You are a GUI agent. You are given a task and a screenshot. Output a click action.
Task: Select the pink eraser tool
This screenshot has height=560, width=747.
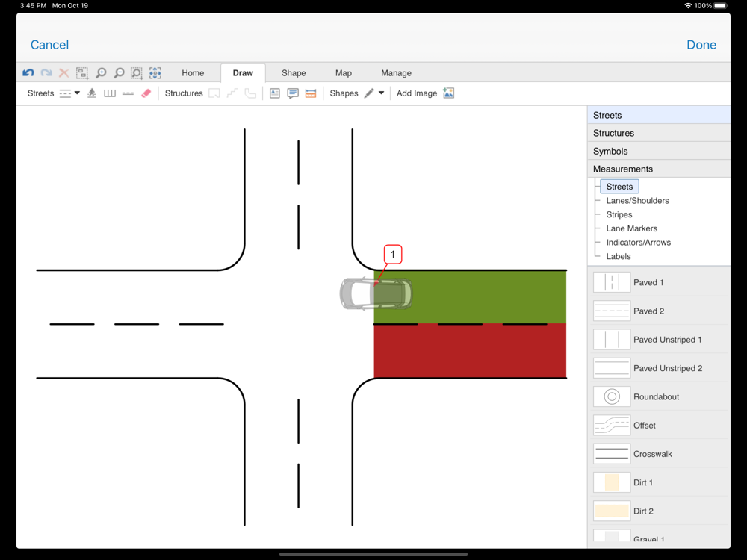pyautogui.click(x=146, y=93)
